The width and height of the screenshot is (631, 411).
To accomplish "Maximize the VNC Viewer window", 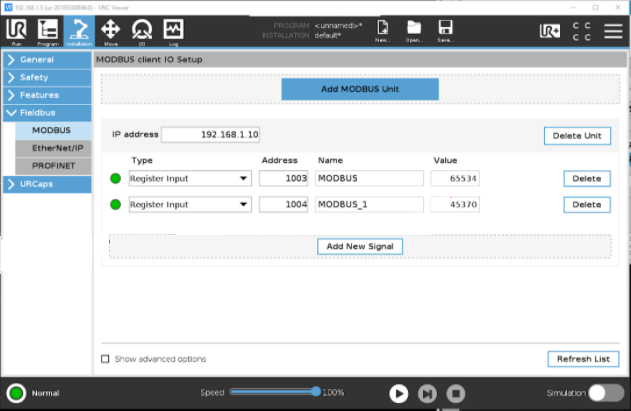I will point(596,7).
